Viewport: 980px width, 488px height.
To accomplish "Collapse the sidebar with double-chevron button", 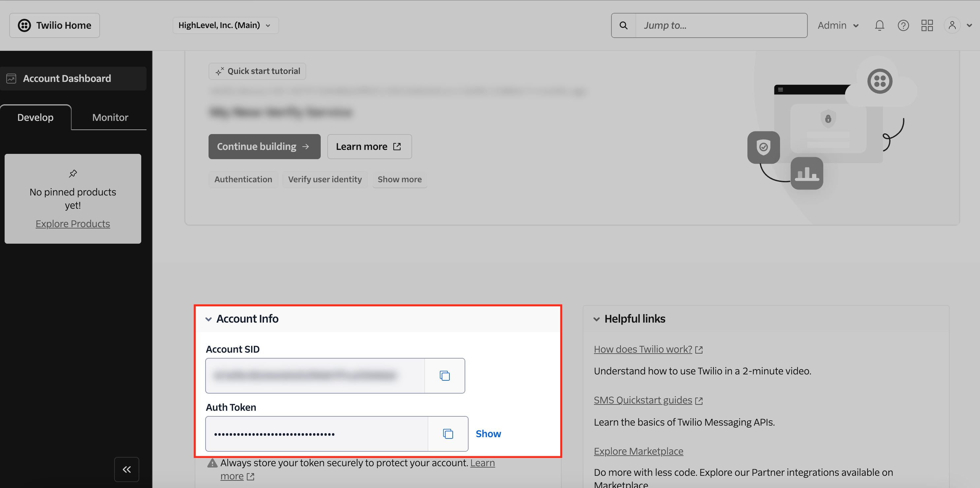I will coord(127,470).
